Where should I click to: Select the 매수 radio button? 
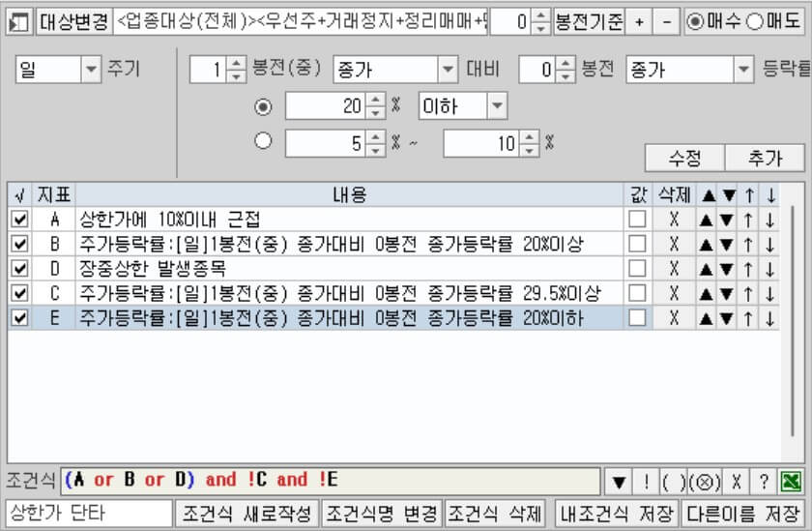point(695,21)
